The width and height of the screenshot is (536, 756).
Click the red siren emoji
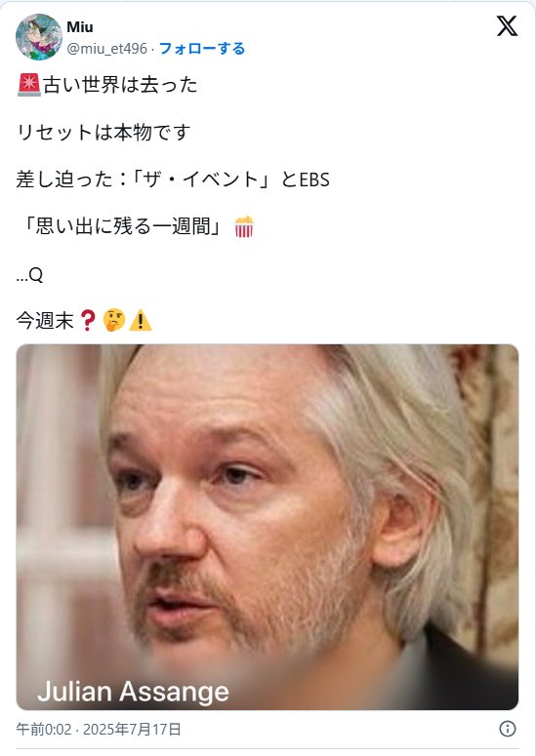click(x=29, y=85)
